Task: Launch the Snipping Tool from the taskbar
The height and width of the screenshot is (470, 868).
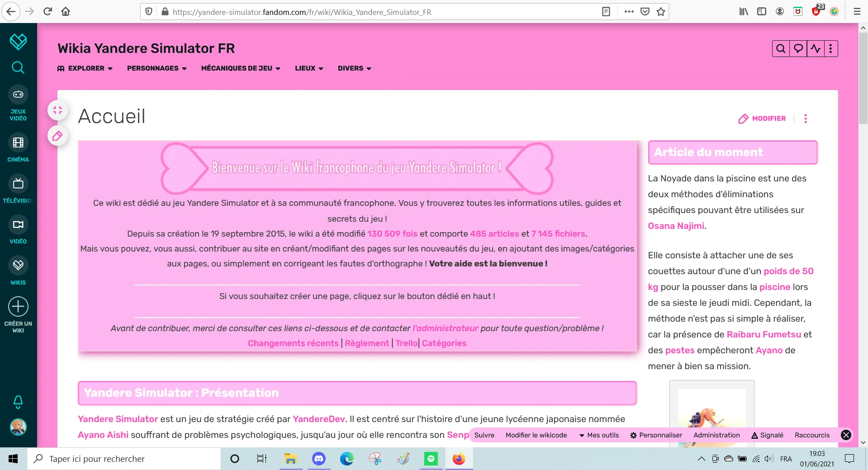Action: tap(375, 459)
